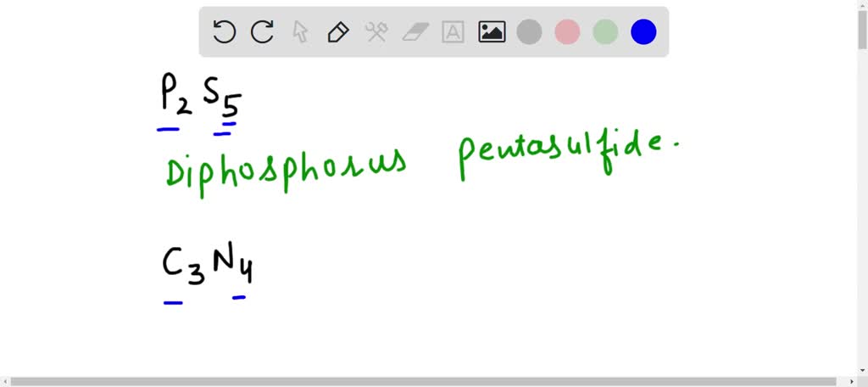Open the crossed hammer and wrench tools icon
This screenshot has width=868, height=387.
pos(376,32)
